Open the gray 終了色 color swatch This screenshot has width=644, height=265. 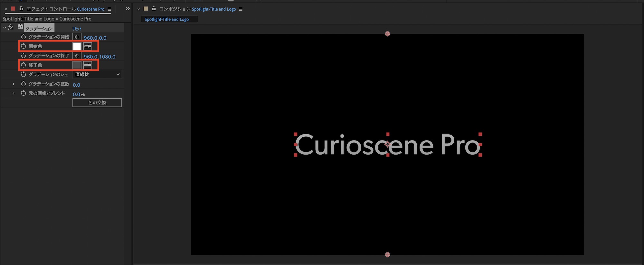click(77, 65)
